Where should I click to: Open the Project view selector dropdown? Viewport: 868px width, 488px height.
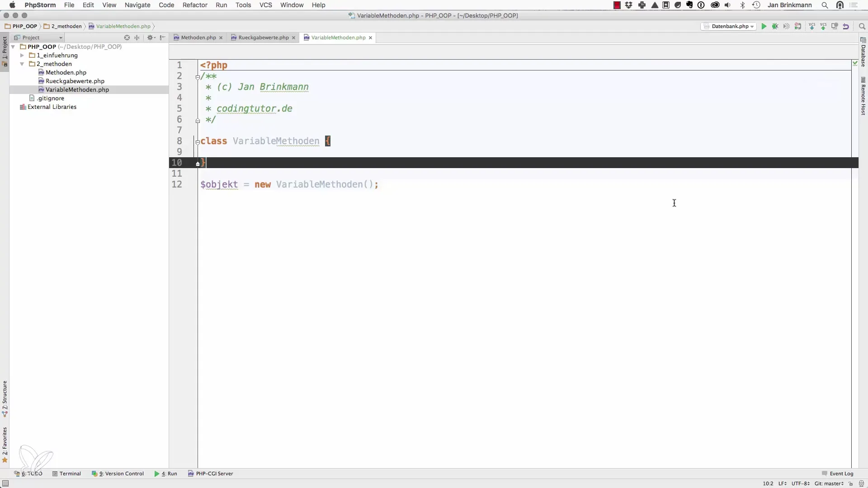[38, 38]
